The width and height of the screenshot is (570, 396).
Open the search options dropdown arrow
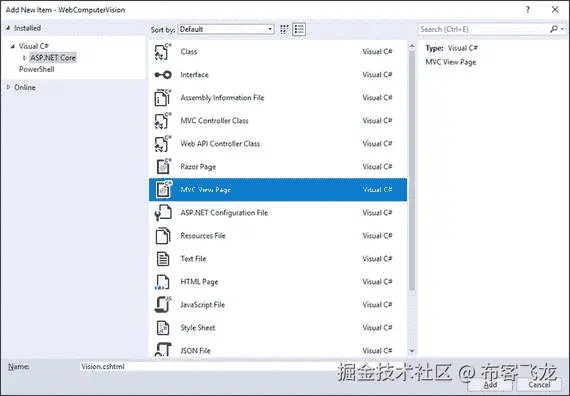coord(562,29)
